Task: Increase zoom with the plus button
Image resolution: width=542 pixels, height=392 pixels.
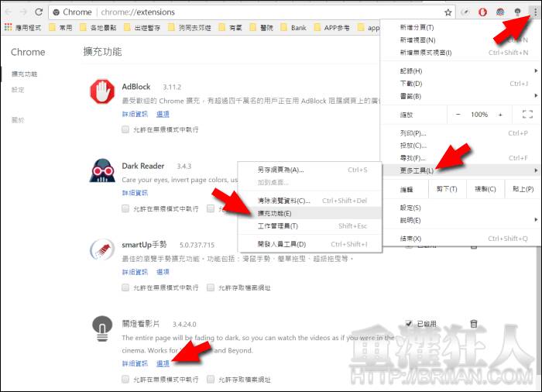Action: tap(500, 115)
